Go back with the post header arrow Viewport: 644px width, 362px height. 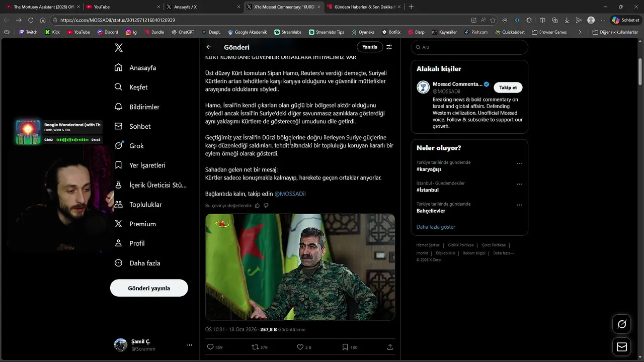point(209,47)
